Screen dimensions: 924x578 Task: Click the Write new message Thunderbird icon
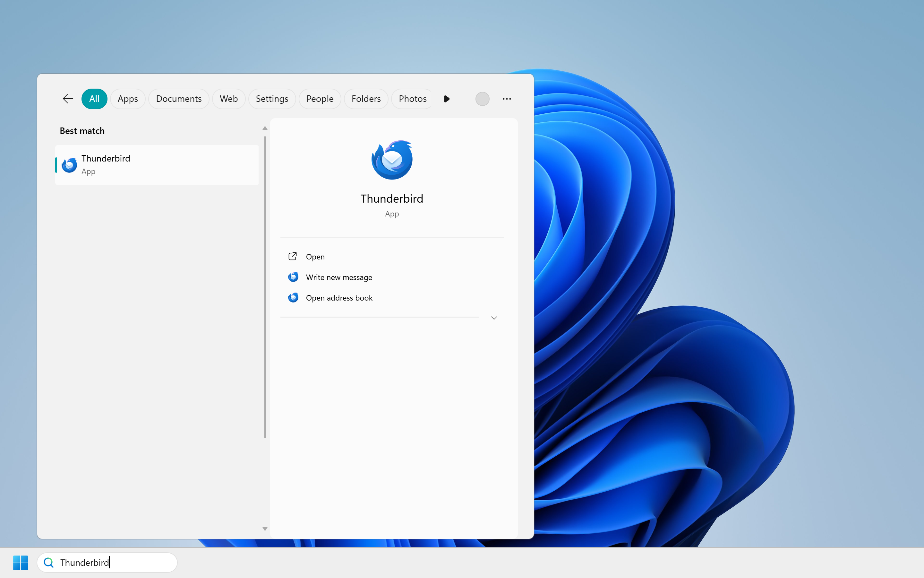click(293, 277)
